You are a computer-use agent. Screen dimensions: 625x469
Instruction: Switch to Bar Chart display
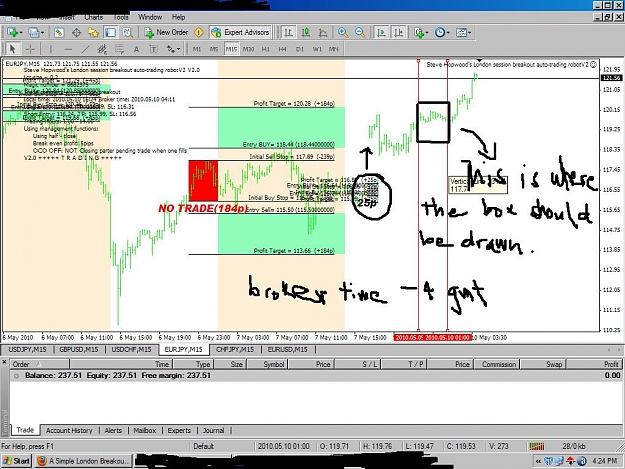(x=288, y=33)
